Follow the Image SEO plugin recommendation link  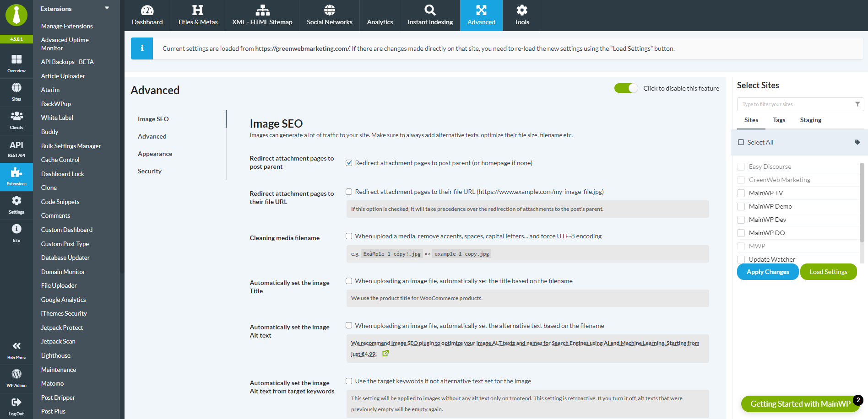pos(525,348)
